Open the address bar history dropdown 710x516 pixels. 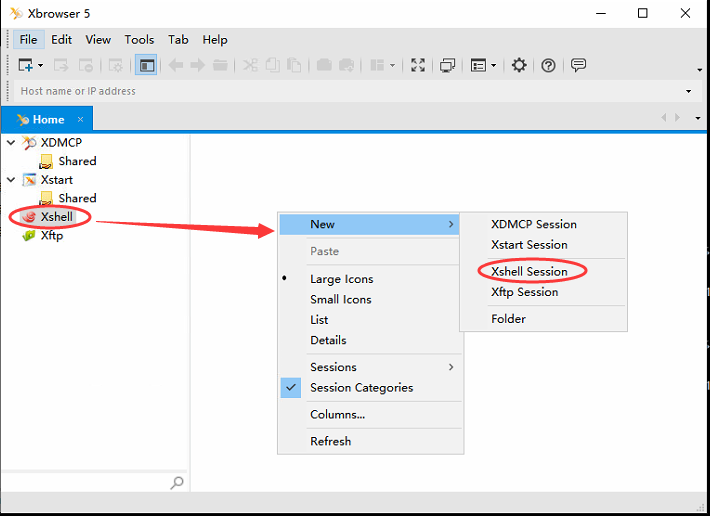coord(688,91)
